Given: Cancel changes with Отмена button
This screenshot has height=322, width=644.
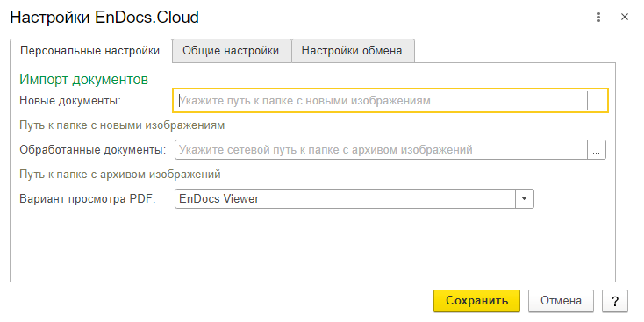Looking at the screenshot, I should (x=561, y=301).
